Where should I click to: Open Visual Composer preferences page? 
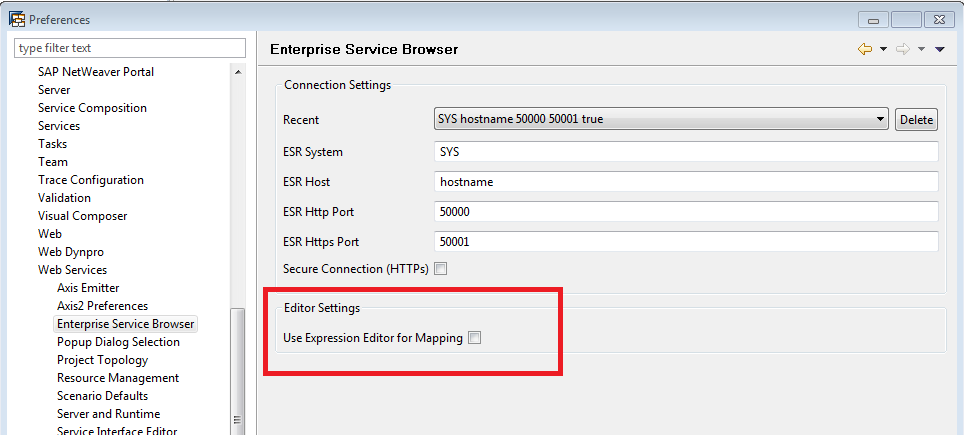(x=83, y=216)
